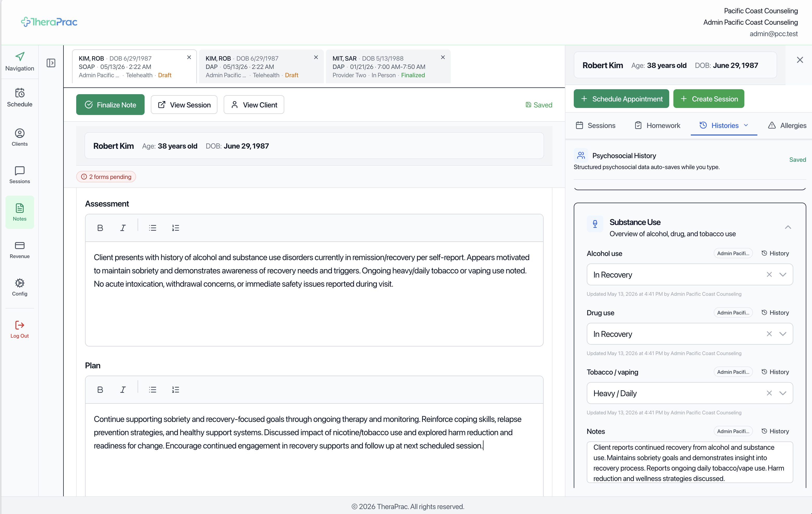Click into the Assessment text area
The image size is (812, 514).
[314, 294]
